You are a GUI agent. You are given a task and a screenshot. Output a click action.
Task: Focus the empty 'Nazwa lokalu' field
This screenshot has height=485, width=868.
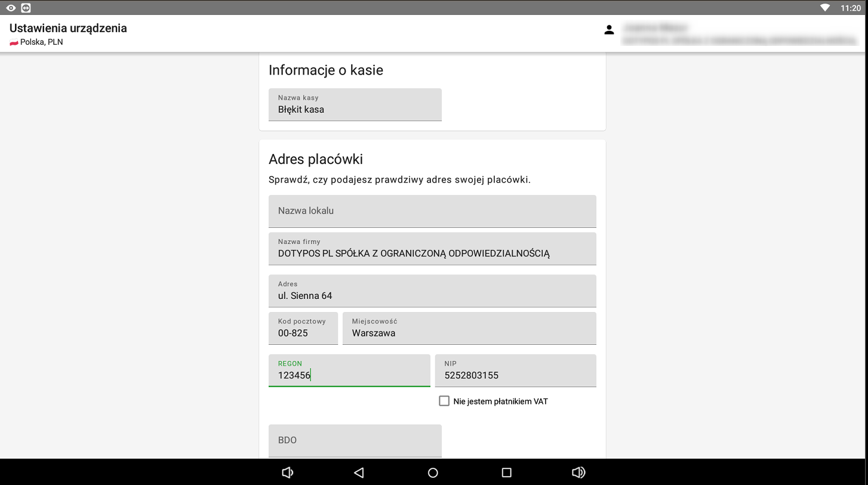click(x=432, y=211)
